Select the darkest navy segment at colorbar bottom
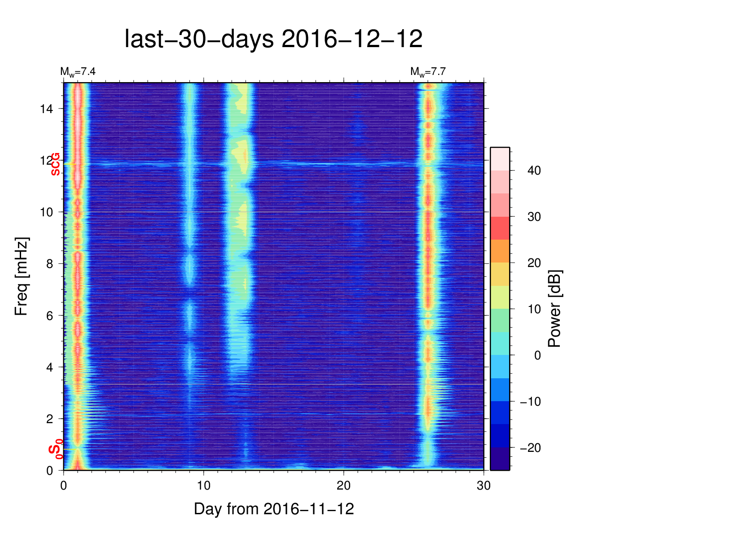The image size is (756, 534). pos(500,459)
